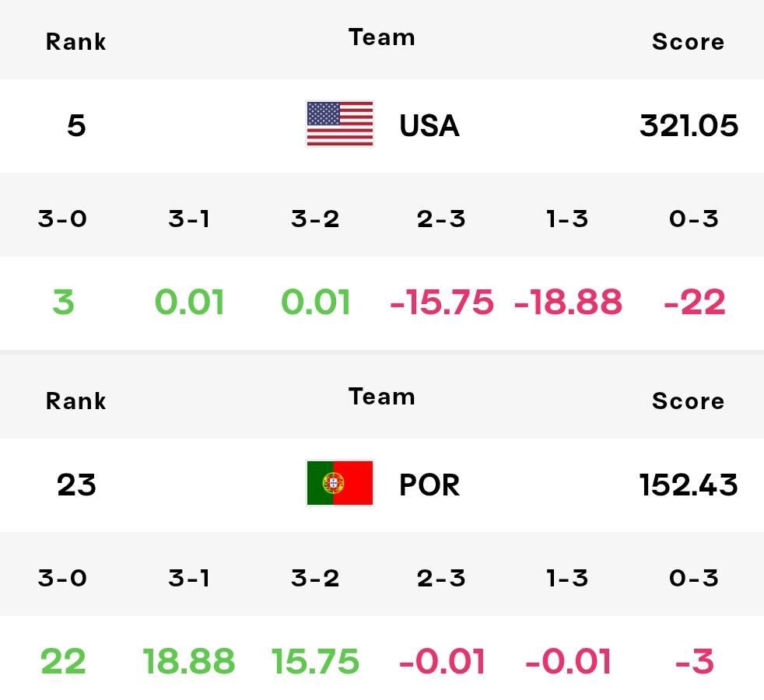
Task: Select the POR team name
Action: pyautogui.click(x=429, y=485)
